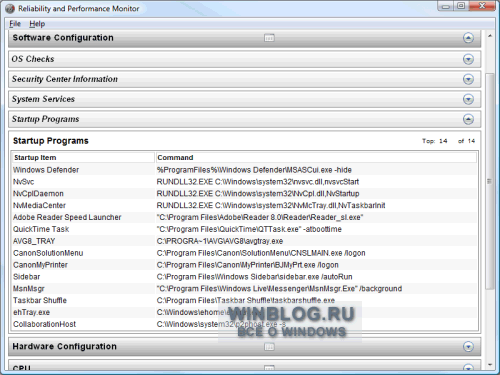Select the ehTray.exe startup item
This screenshot has width=500, height=375.
(32, 313)
